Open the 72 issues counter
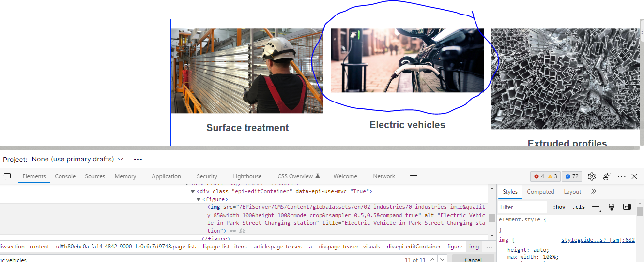The height and width of the screenshot is (262, 644). click(x=572, y=176)
